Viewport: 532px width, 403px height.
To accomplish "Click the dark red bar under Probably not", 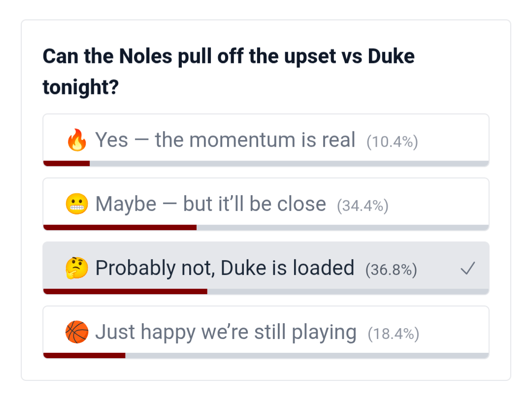I will coord(126,291).
